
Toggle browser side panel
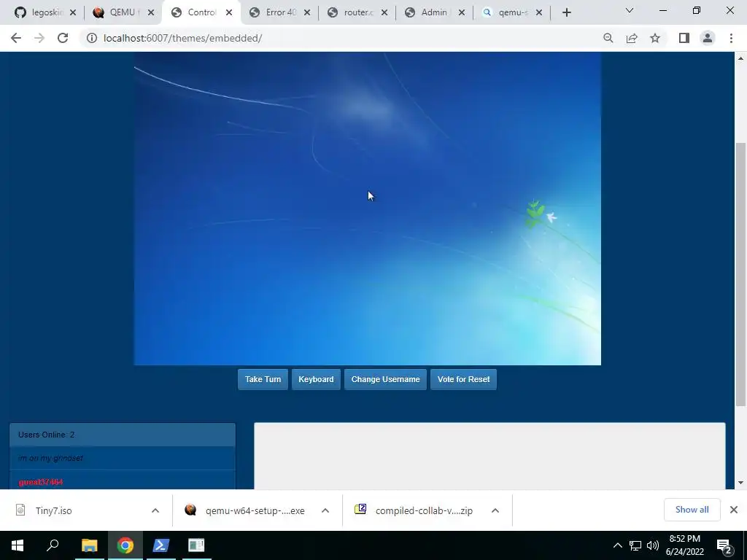684,38
